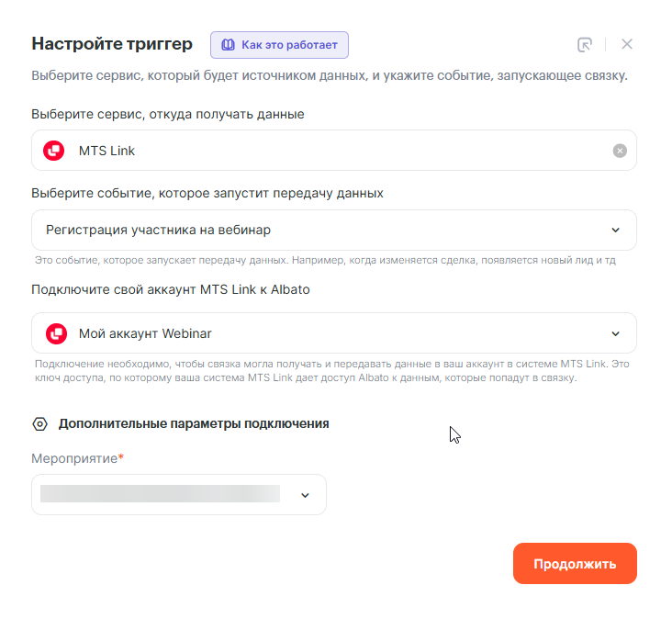Click the "Настройте триггер" dialog title
The image size is (672, 619).
[x=112, y=44]
